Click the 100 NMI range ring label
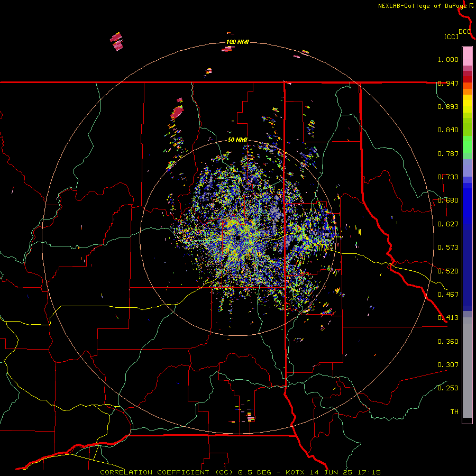The image size is (476, 476). coord(237,42)
